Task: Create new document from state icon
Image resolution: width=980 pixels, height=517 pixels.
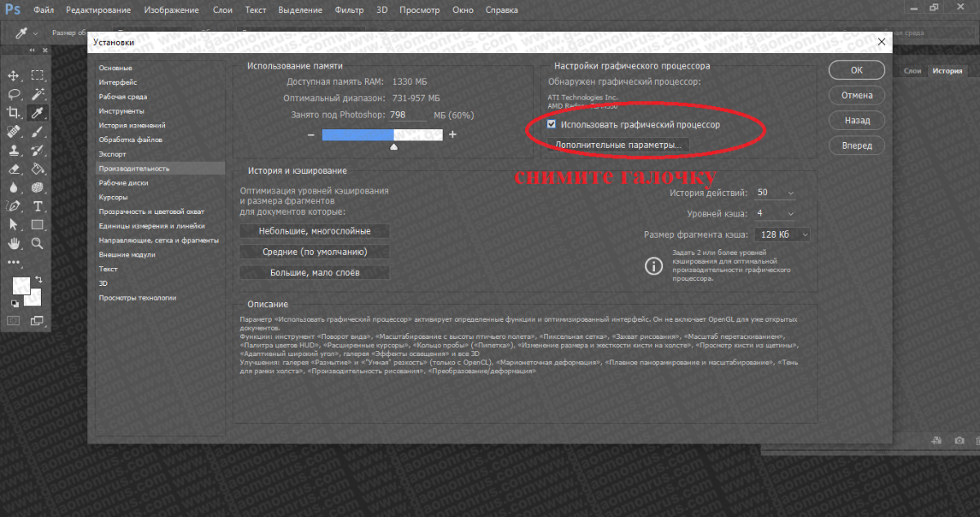Action: pos(938,440)
